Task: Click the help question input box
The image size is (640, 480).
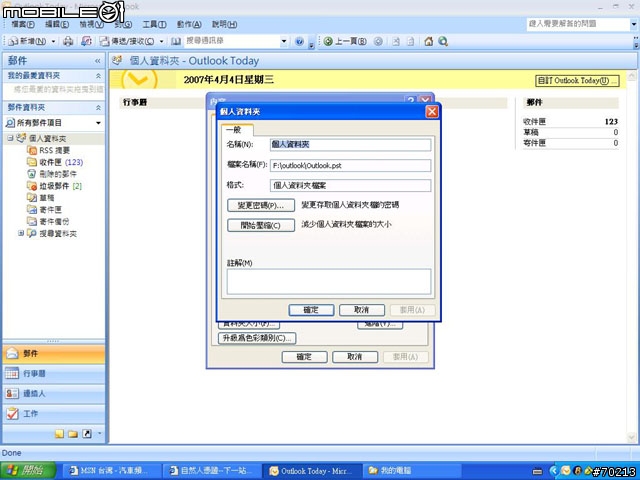Action: 578,24
